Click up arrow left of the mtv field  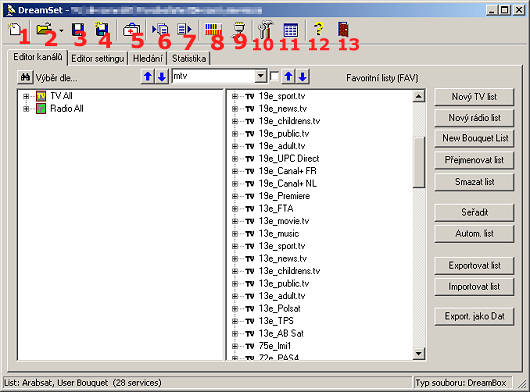point(147,77)
